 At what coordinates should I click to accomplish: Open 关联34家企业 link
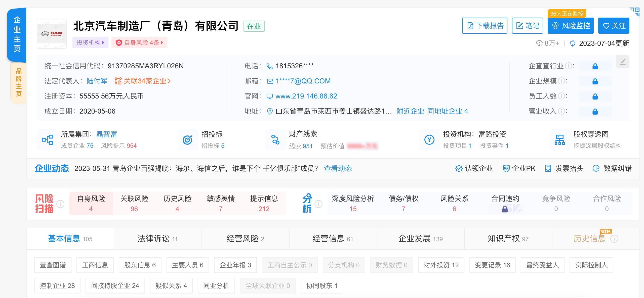point(143,81)
